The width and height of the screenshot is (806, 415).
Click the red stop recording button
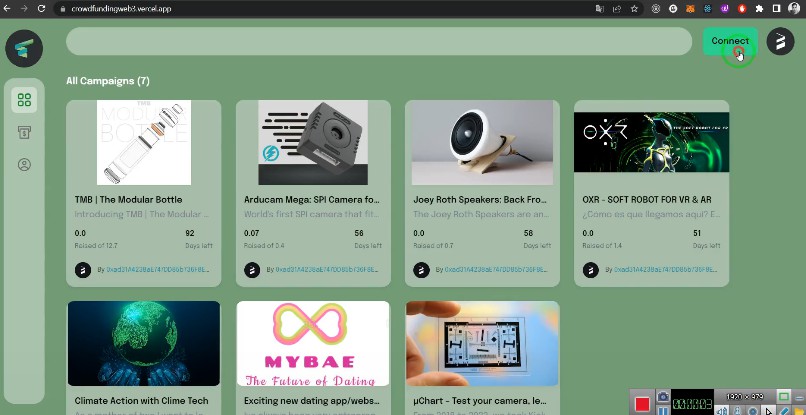[x=642, y=405]
